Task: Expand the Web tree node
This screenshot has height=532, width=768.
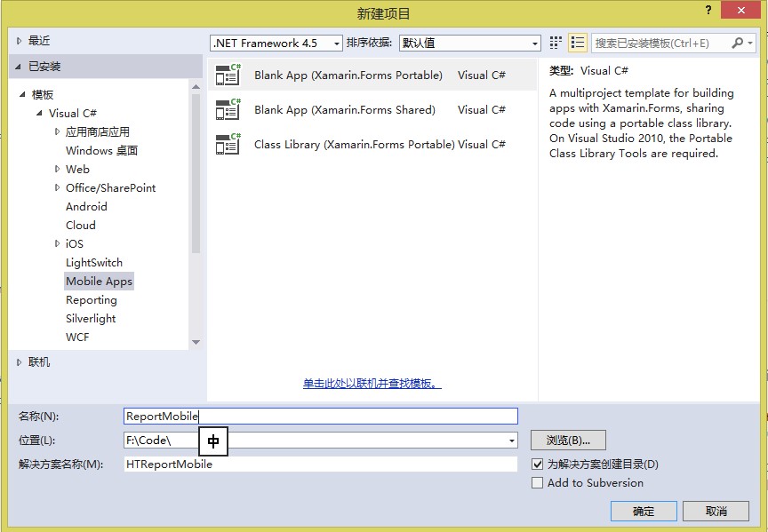Action: tap(57, 169)
